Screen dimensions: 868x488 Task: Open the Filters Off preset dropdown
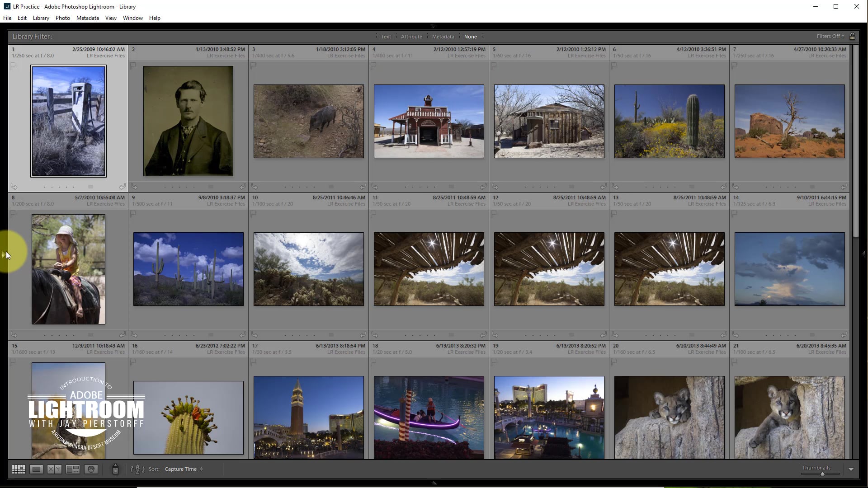click(x=830, y=36)
